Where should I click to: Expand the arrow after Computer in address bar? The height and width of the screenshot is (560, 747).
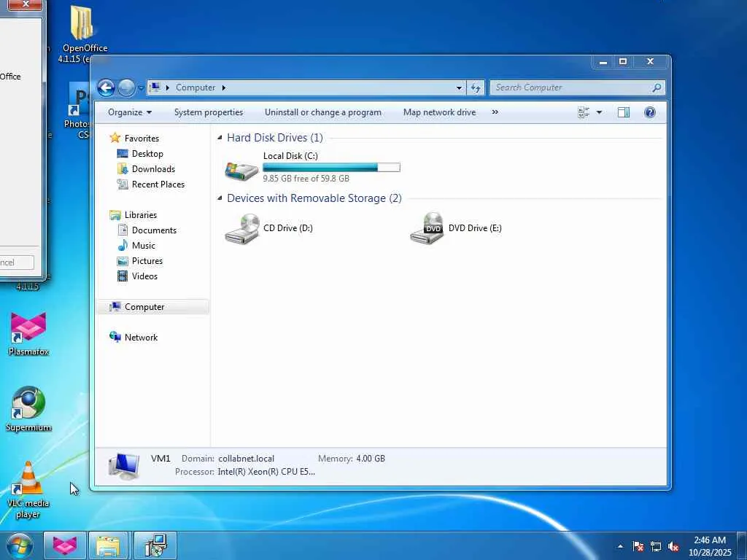coord(223,87)
